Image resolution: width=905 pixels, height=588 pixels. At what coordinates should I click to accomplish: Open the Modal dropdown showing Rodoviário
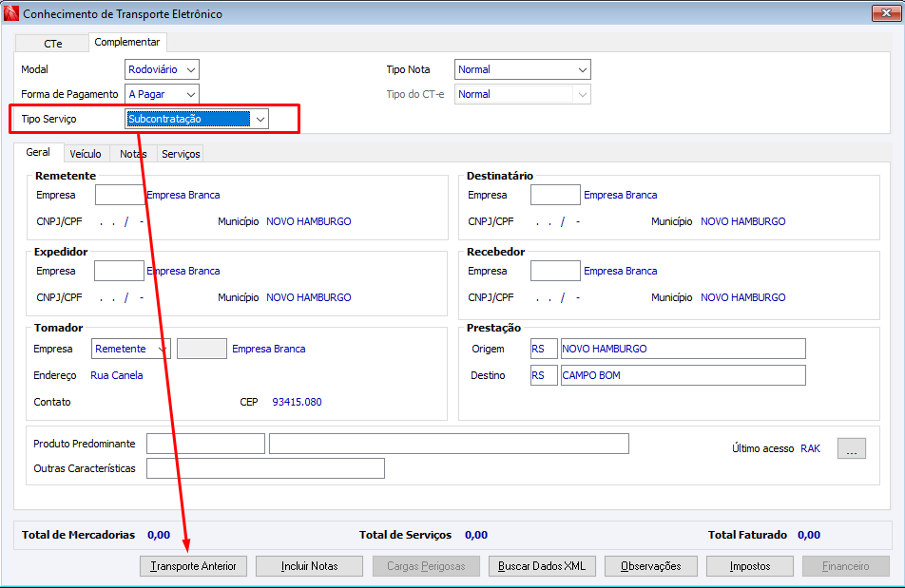tap(162, 69)
